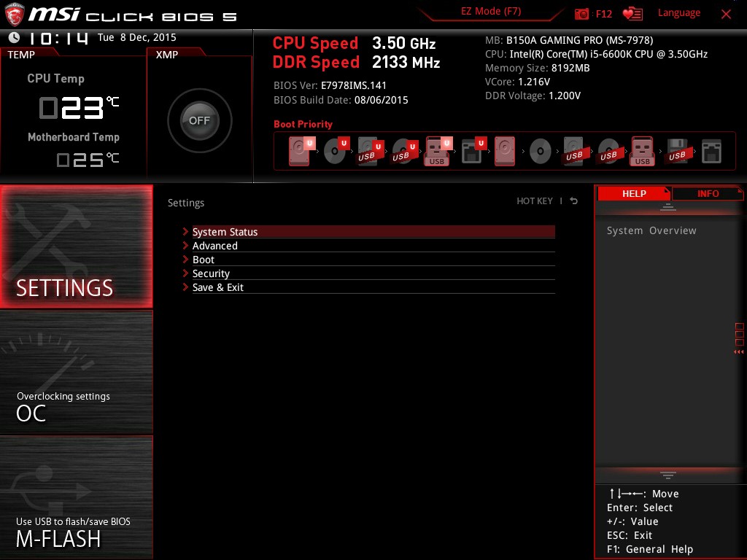Click the System Overview help text
This screenshot has height=560, width=747.
pyautogui.click(x=651, y=230)
